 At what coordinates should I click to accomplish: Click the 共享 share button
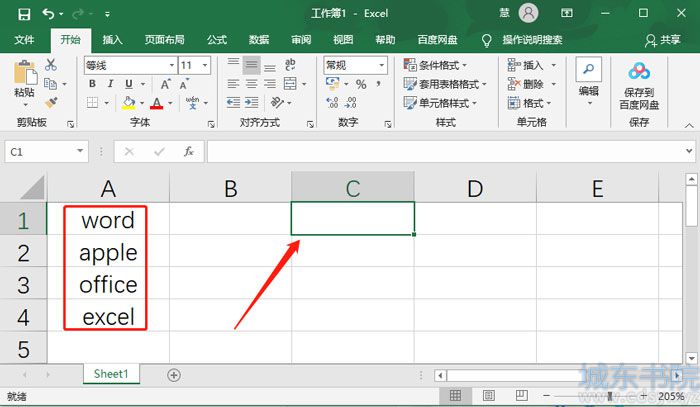point(662,40)
